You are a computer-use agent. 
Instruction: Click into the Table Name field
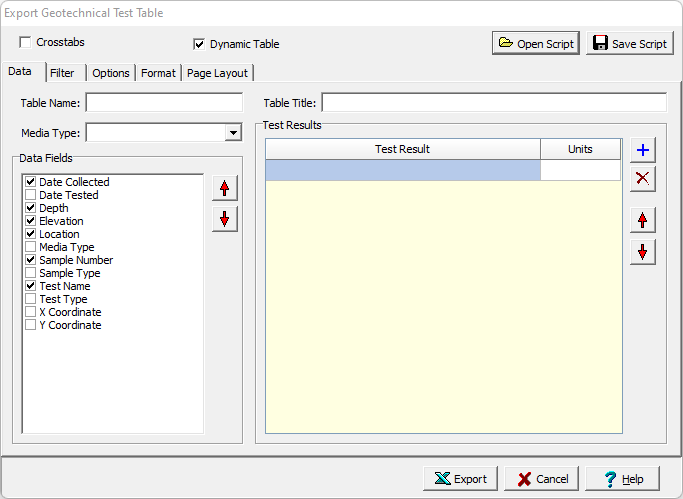point(164,103)
